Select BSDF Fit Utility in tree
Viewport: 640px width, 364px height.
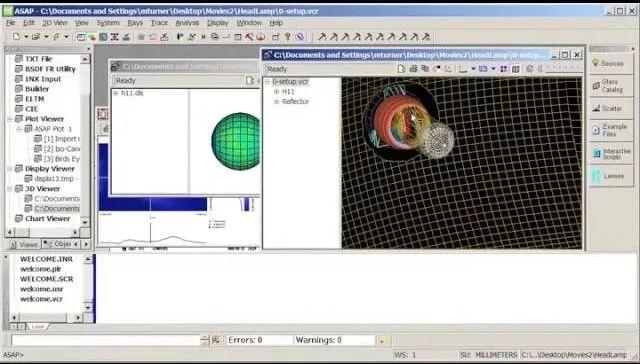(50, 69)
